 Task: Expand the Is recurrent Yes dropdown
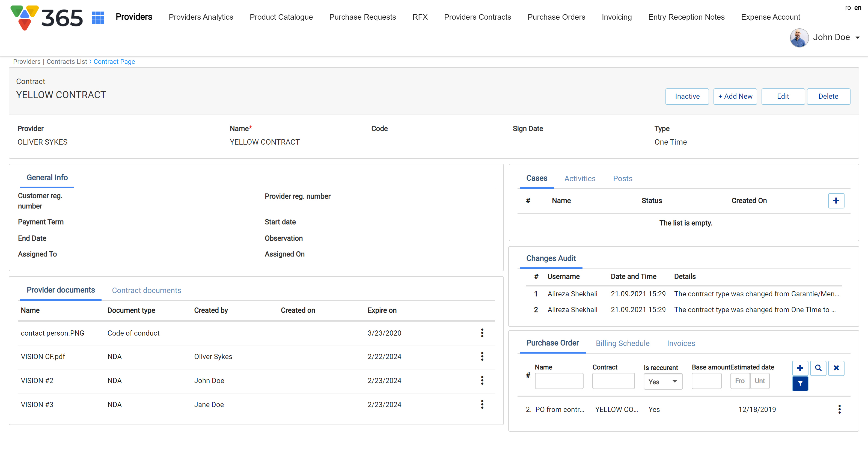coord(662,382)
